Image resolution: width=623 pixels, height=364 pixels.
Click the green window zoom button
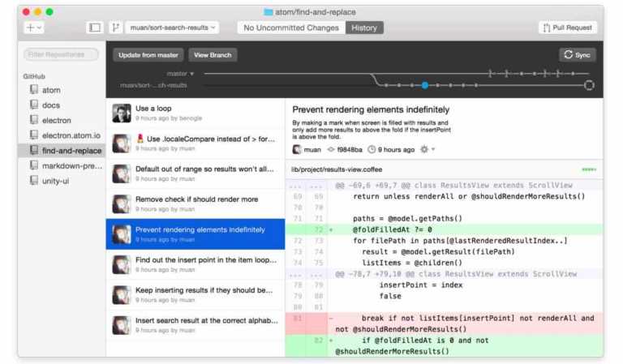pos(49,12)
